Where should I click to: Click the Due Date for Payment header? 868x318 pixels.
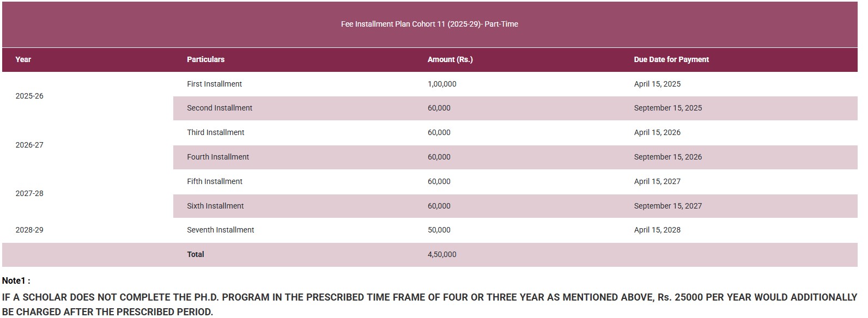point(671,59)
